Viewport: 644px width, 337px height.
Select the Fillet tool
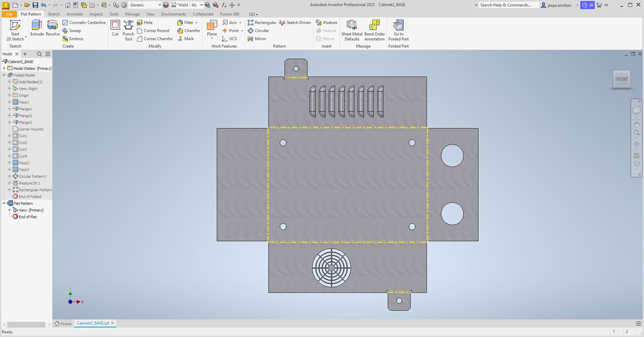coord(185,23)
